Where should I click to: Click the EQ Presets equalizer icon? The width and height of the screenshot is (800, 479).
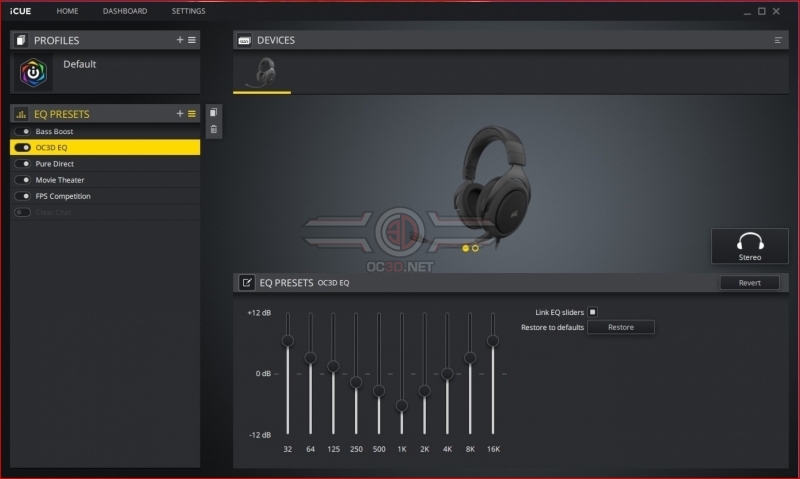(x=21, y=114)
